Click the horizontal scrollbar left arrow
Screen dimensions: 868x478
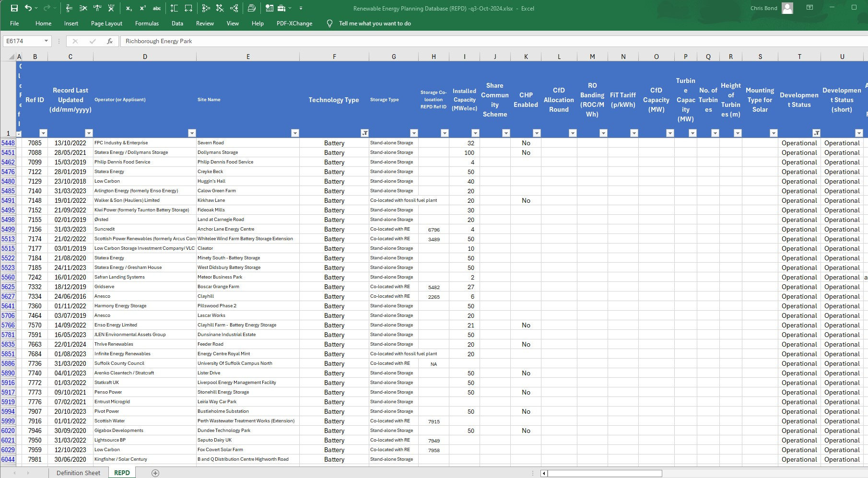[x=544, y=473]
